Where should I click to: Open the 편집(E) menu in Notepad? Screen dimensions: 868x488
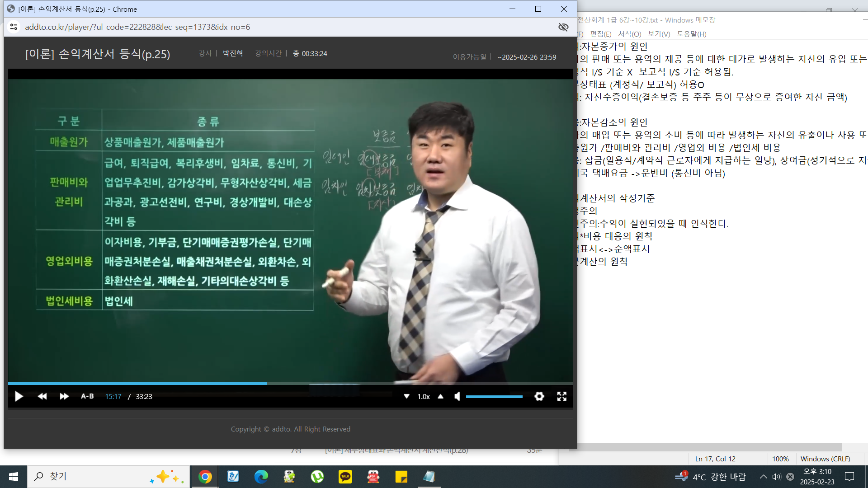pos(600,34)
